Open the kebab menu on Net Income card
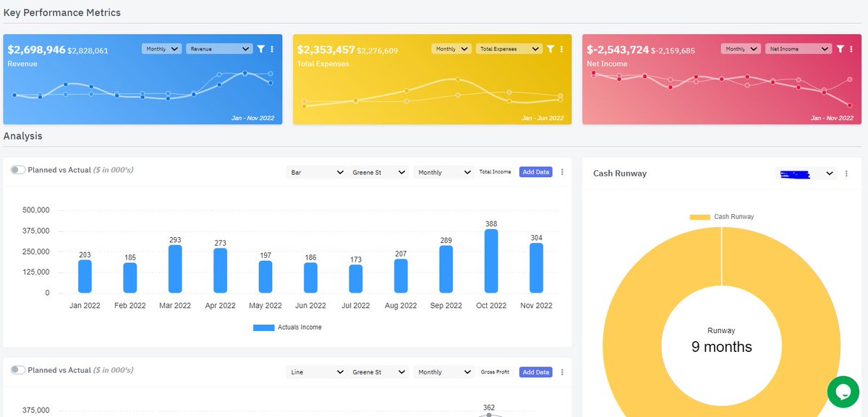Image resolution: width=868 pixels, height=417 pixels. pos(851,49)
